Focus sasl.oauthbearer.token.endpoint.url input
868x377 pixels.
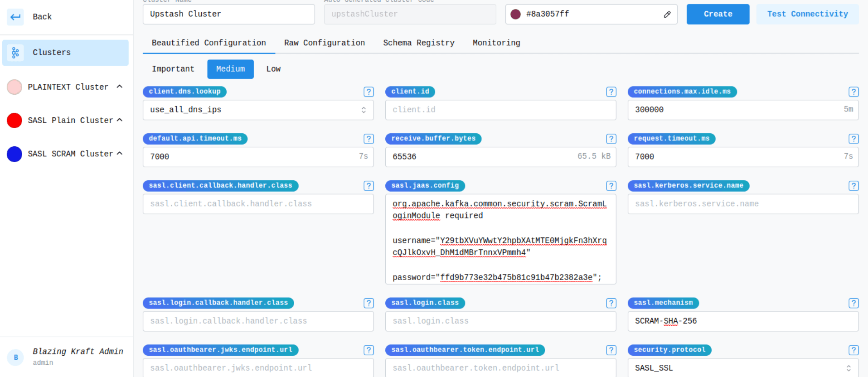coord(501,368)
